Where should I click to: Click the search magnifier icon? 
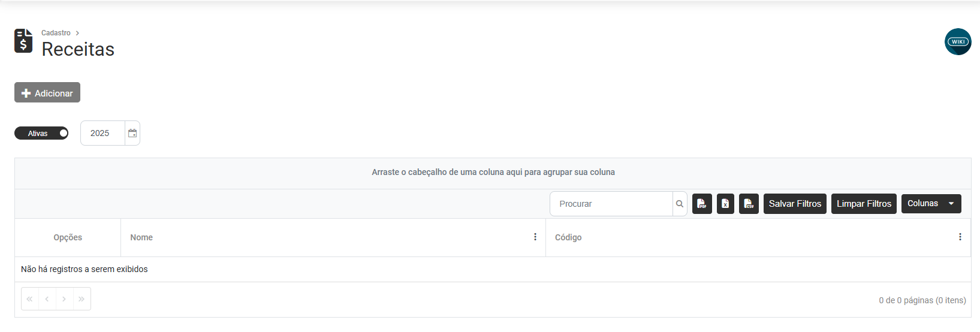pos(680,204)
